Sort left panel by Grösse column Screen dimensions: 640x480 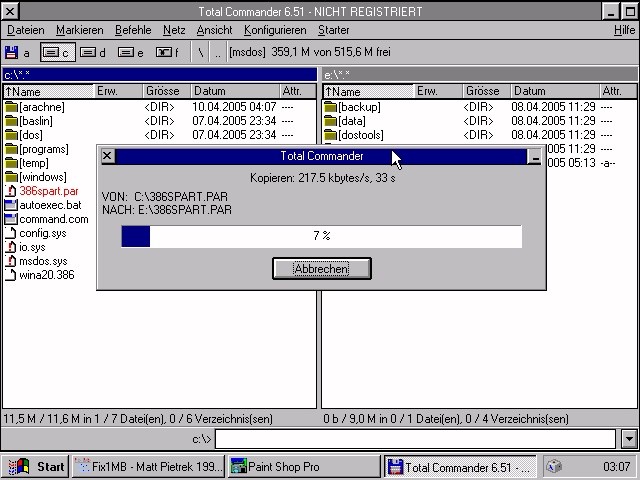(167, 91)
